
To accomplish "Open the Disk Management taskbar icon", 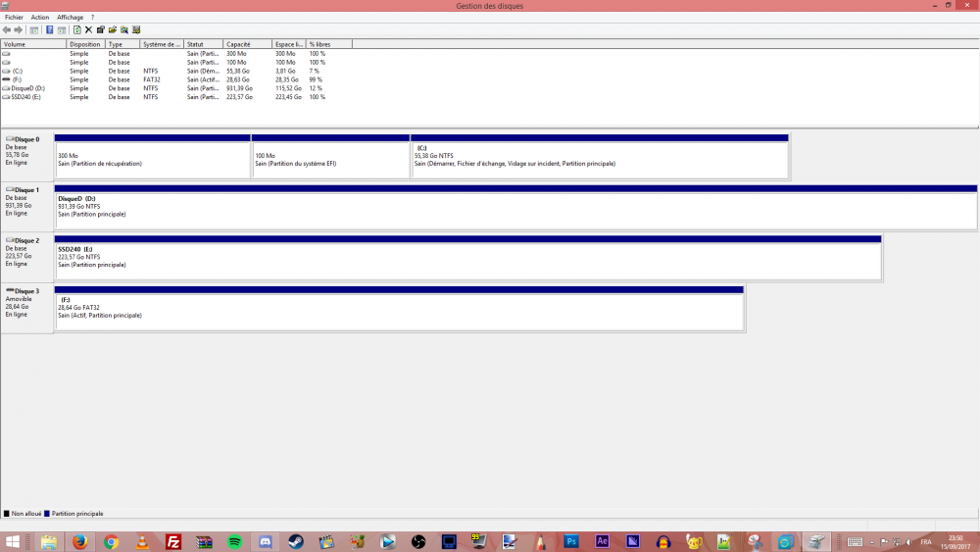I will tap(816, 542).
